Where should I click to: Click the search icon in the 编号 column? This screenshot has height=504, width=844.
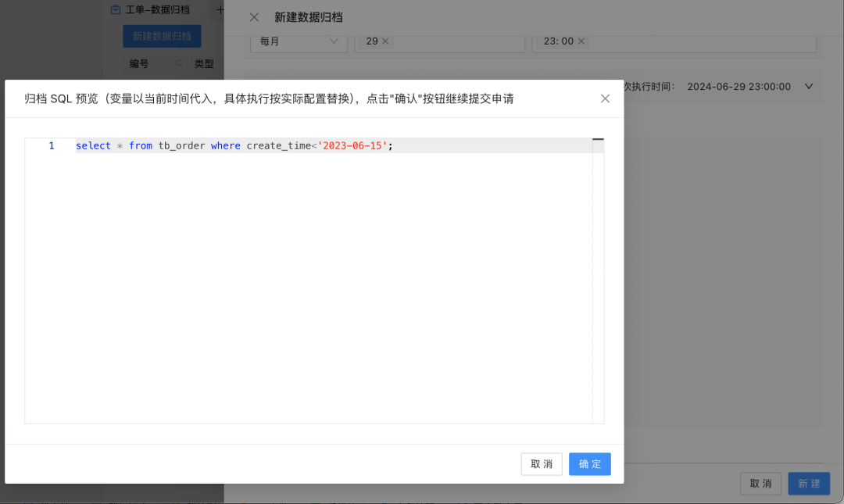(178, 64)
